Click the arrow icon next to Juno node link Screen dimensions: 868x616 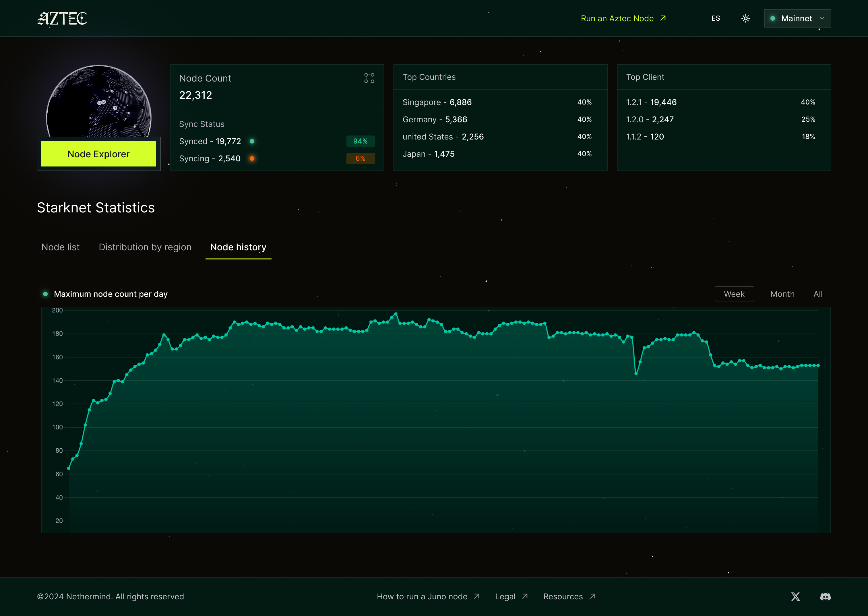tap(477, 596)
